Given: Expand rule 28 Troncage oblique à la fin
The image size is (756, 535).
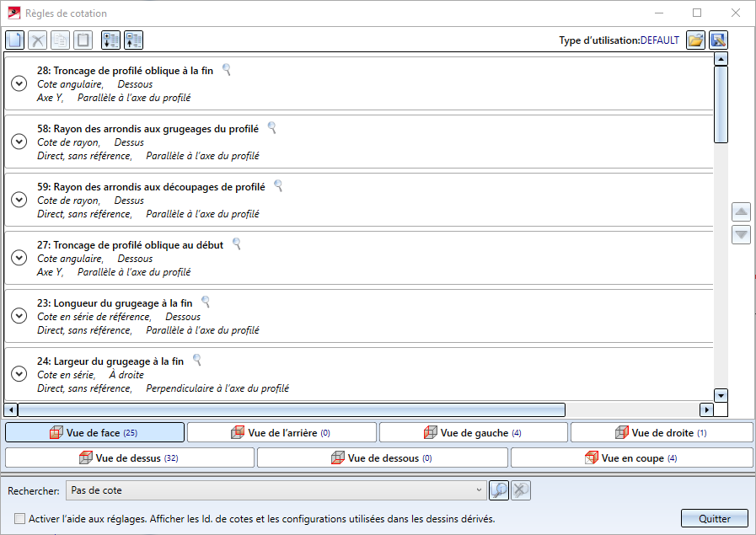Looking at the screenshot, I should click(19, 84).
